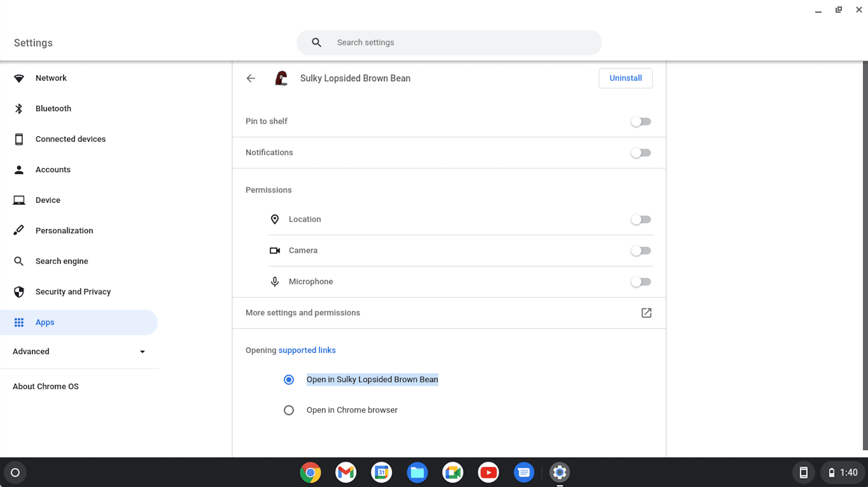Click the Camera permission toggle
This screenshot has width=868, height=487.
pos(641,250)
